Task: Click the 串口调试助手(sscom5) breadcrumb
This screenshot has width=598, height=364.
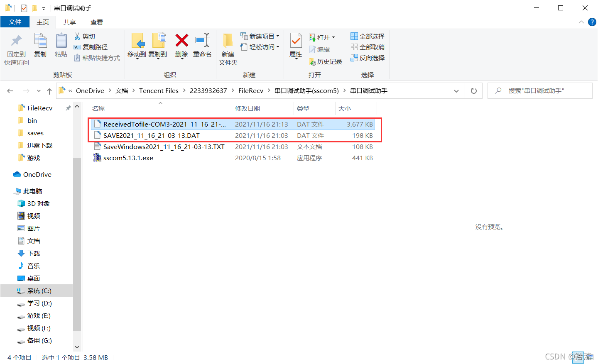Action: (x=306, y=91)
